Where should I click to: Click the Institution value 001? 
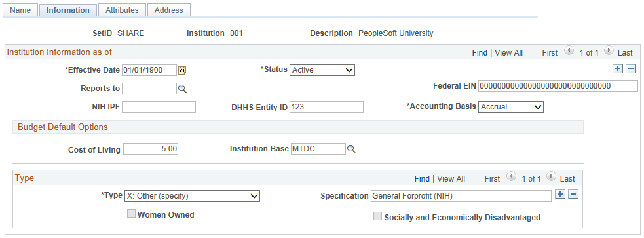tap(236, 33)
